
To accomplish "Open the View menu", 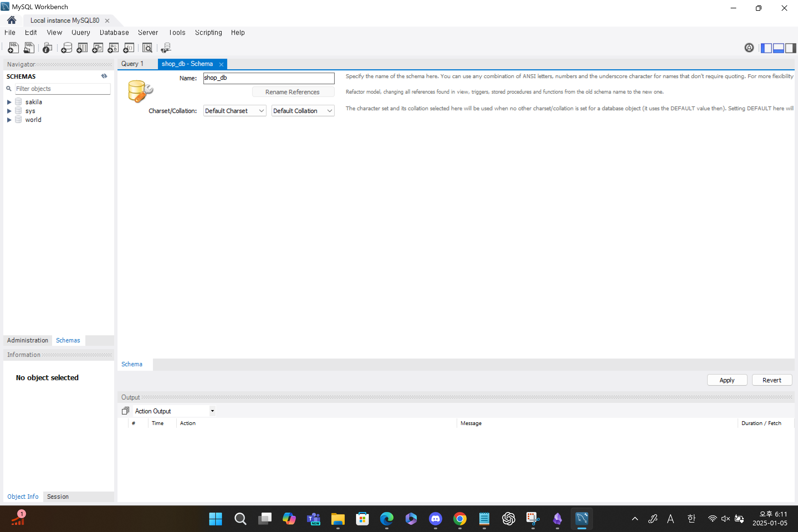I will pyautogui.click(x=54, y=33).
